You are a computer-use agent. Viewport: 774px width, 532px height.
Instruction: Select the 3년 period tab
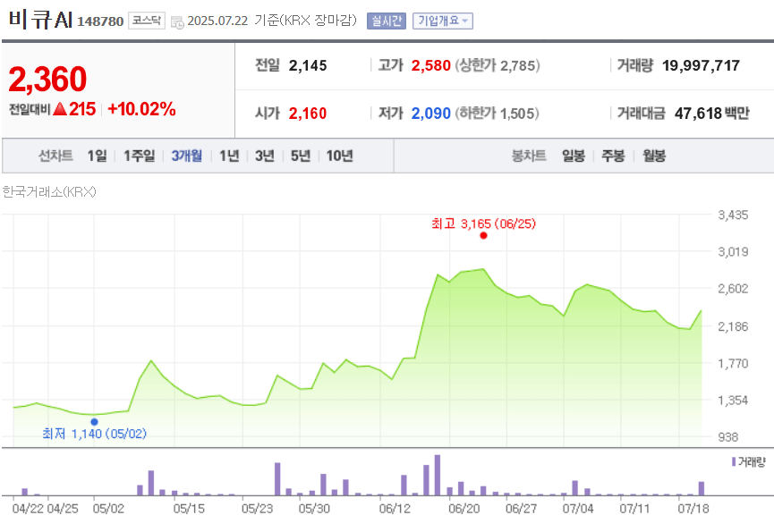tap(266, 156)
